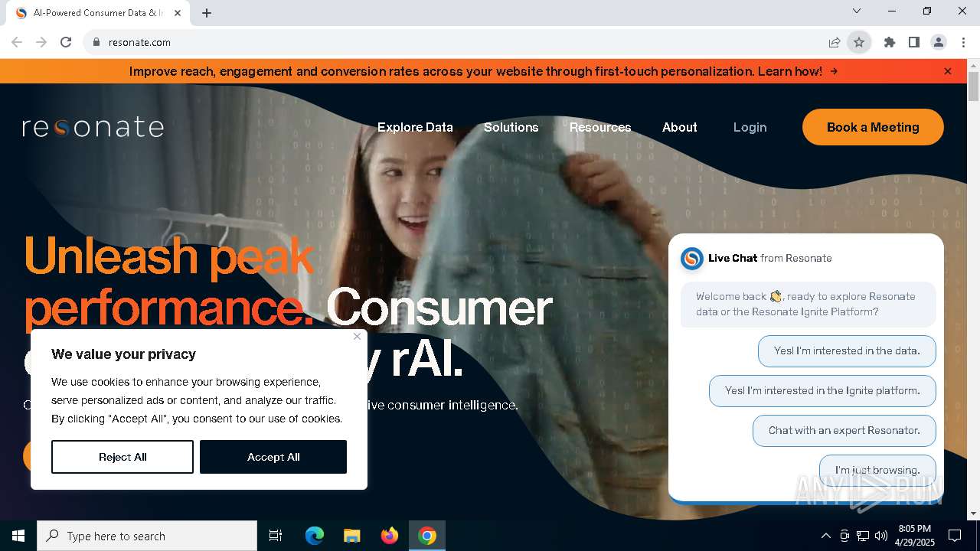
Task: Go back to previous page
Action: 17,42
